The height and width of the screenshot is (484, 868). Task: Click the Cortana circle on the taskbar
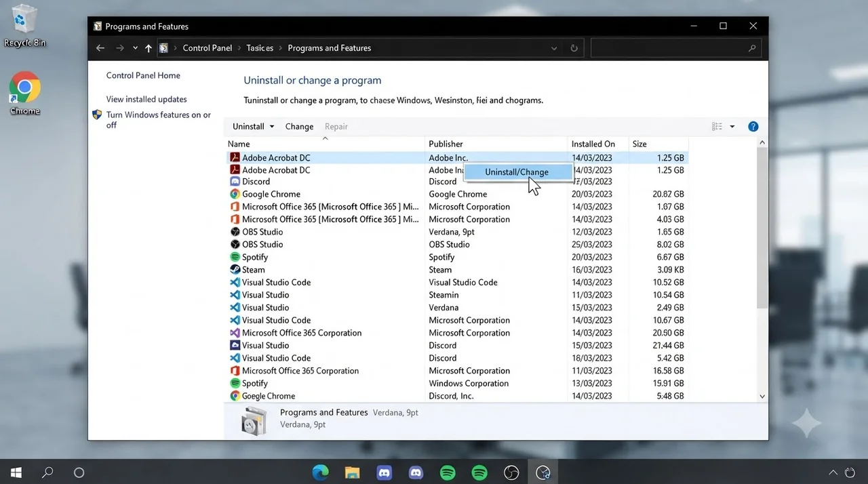(79, 472)
